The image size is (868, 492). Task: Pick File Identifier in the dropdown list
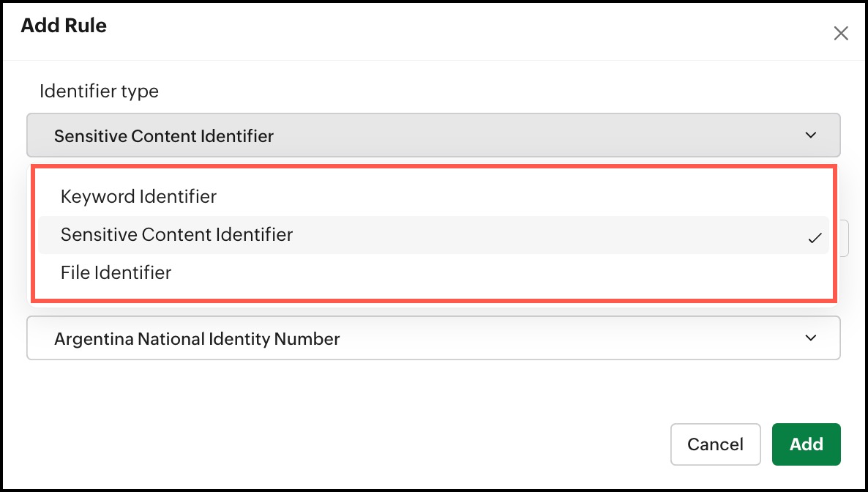[x=116, y=272]
